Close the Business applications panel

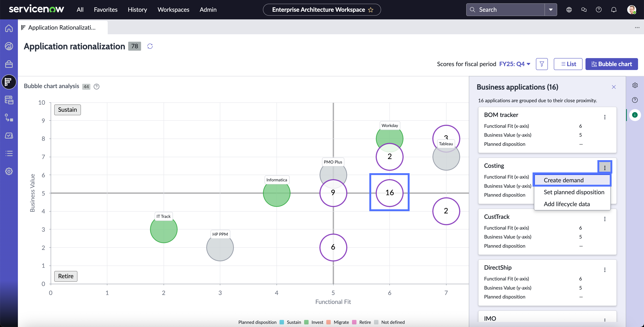click(614, 87)
